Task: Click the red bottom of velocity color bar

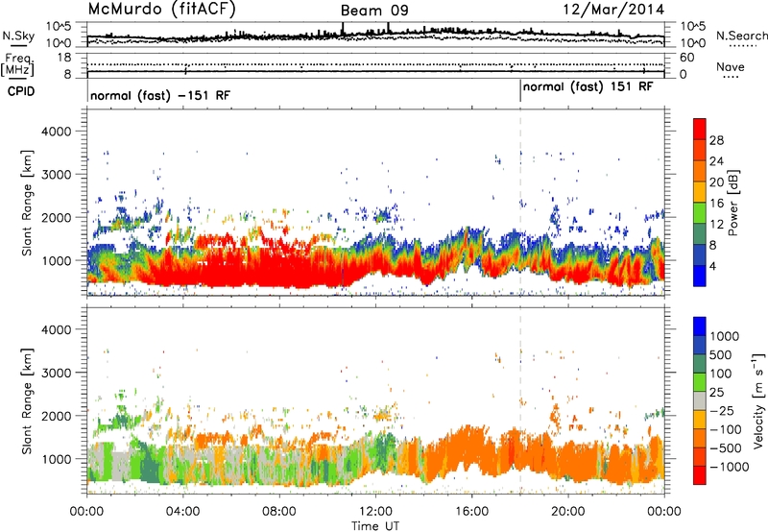Action: click(700, 475)
